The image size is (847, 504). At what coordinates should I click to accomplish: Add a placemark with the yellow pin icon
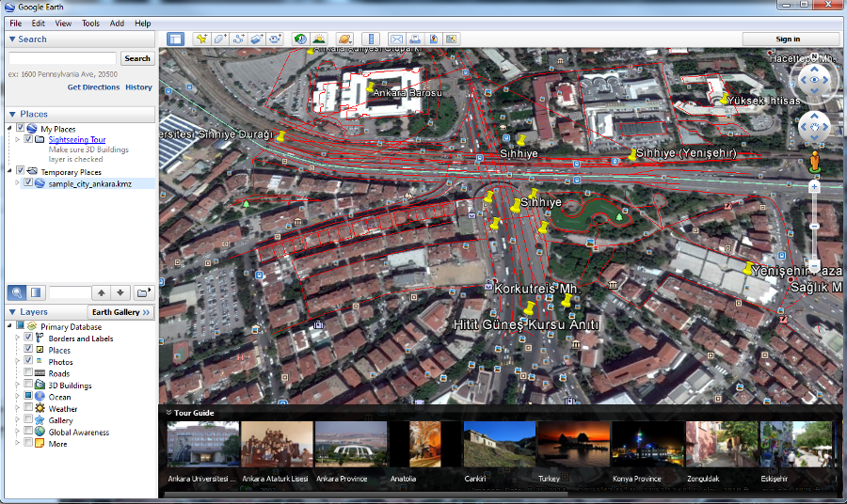201,39
